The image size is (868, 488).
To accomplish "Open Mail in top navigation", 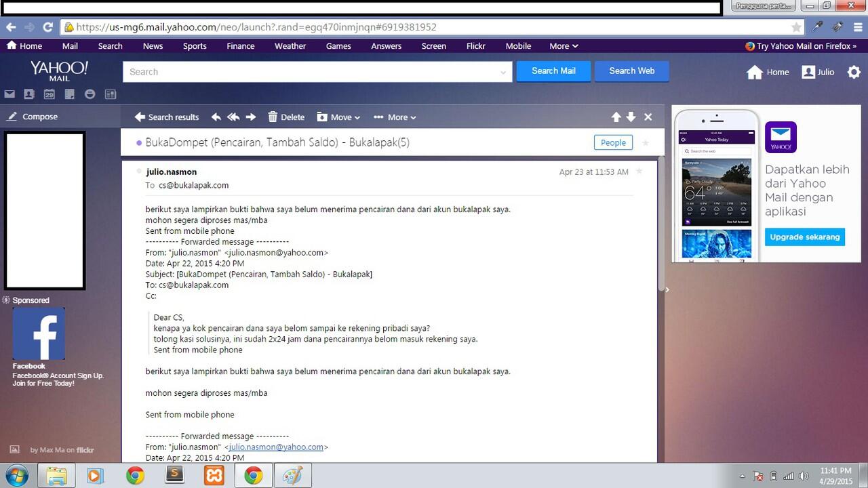I will [x=70, y=46].
